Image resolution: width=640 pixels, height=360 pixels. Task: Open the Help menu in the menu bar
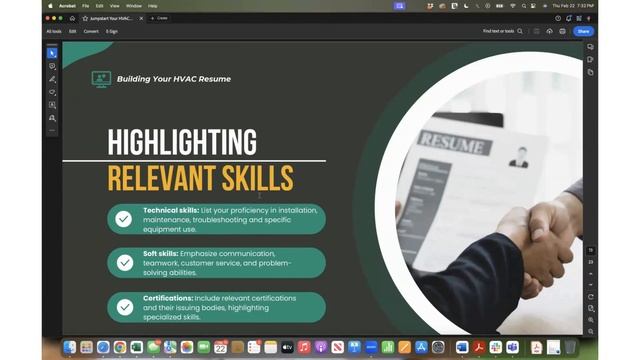point(153,6)
